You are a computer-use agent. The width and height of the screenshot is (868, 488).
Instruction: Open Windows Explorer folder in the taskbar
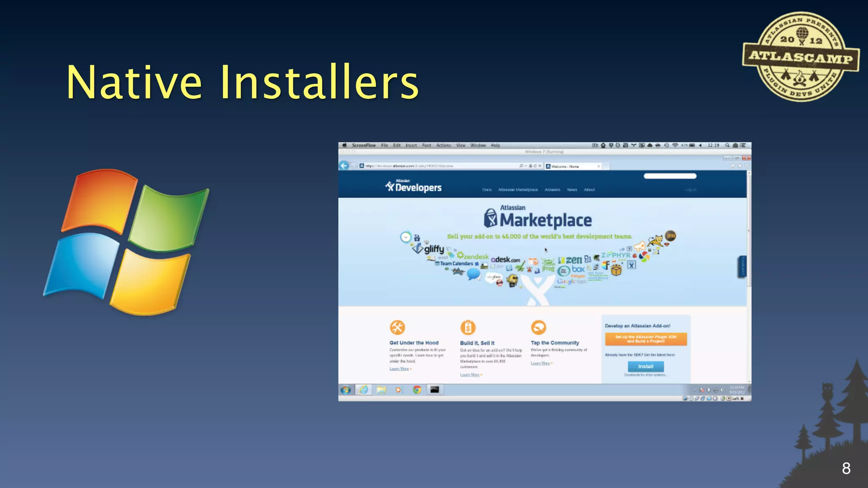381,390
